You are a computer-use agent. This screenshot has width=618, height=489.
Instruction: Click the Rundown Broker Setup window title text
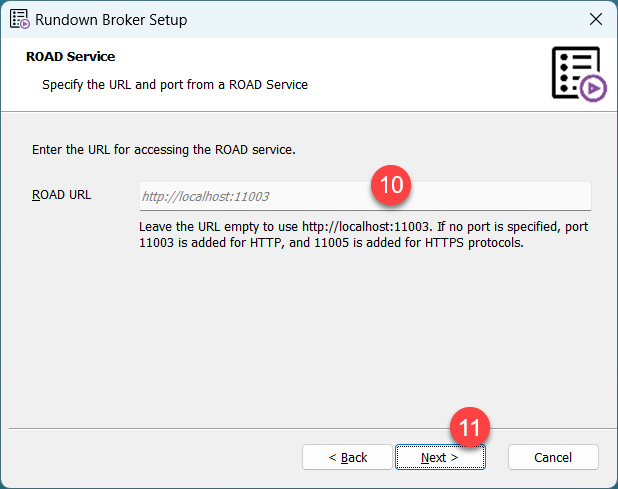[x=112, y=19]
